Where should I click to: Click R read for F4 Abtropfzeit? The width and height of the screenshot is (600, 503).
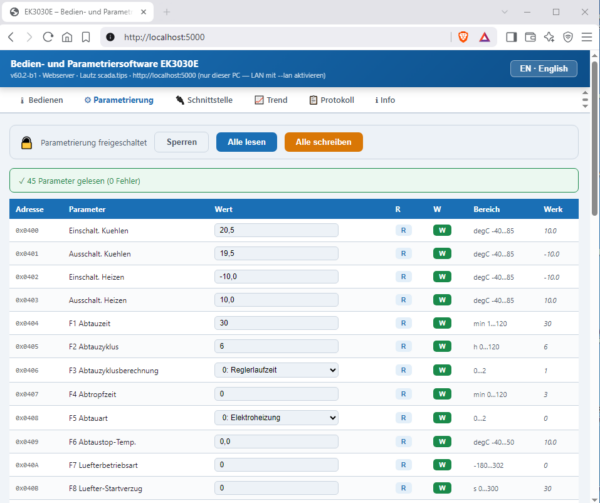[x=403, y=394]
